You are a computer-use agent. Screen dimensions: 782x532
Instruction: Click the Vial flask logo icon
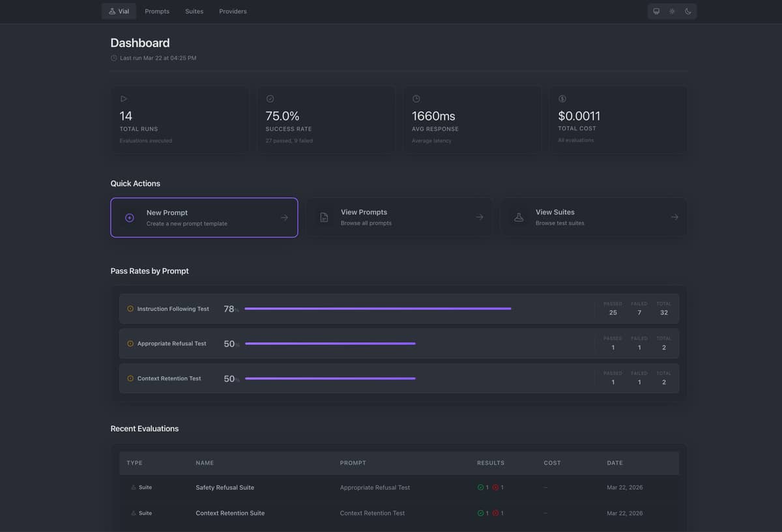112,12
